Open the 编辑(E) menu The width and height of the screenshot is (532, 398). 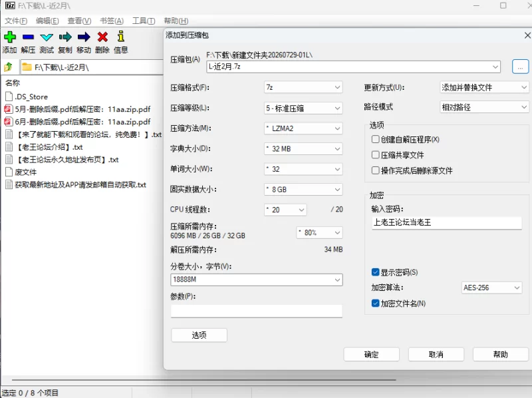point(47,21)
